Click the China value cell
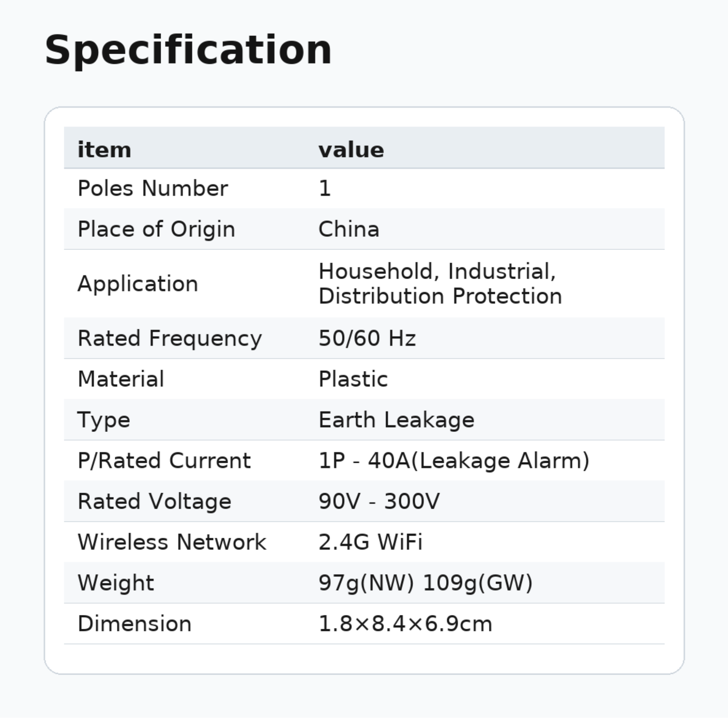The height and width of the screenshot is (728, 728). click(x=349, y=229)
